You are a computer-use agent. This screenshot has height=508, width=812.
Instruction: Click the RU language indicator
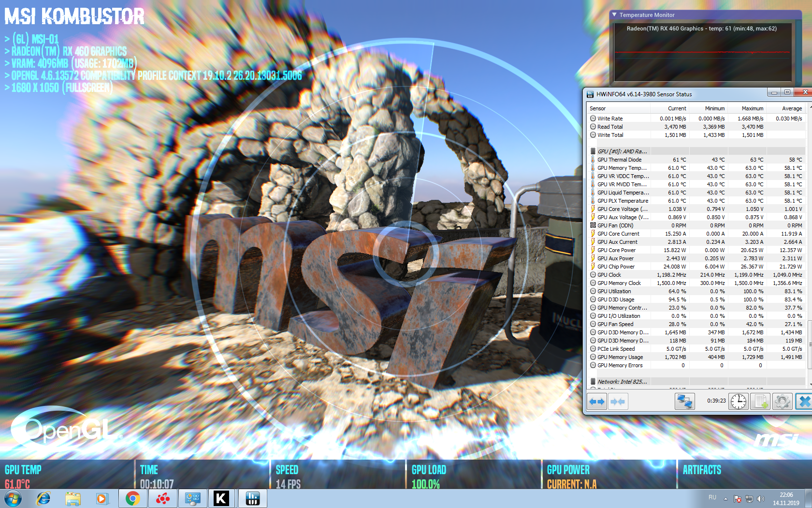pos(712,497)
